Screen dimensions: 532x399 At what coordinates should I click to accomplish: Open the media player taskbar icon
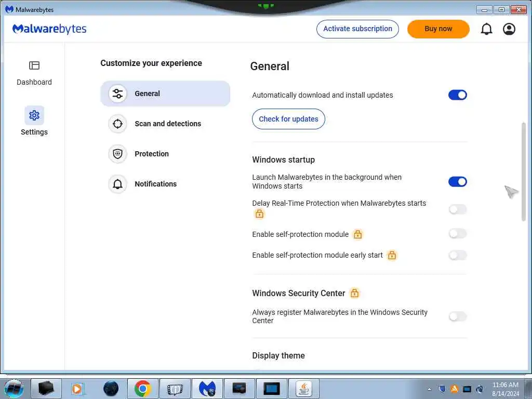pos(78,389)
